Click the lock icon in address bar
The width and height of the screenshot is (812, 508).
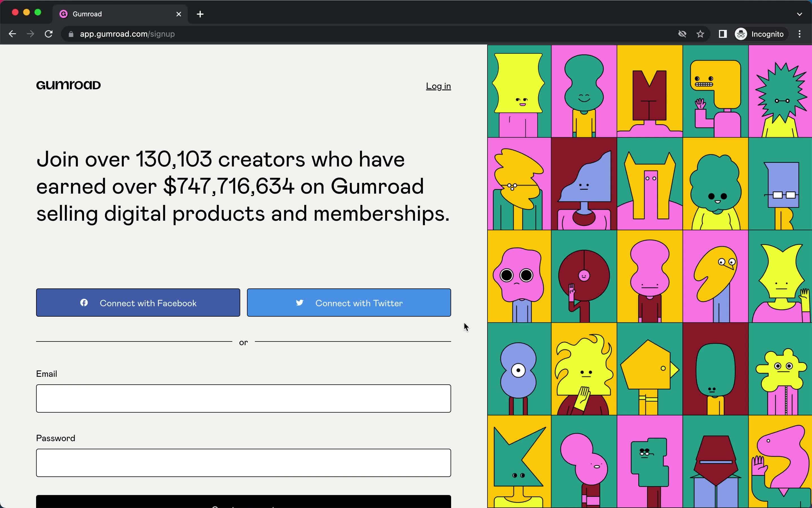click(x=71, y=34)
